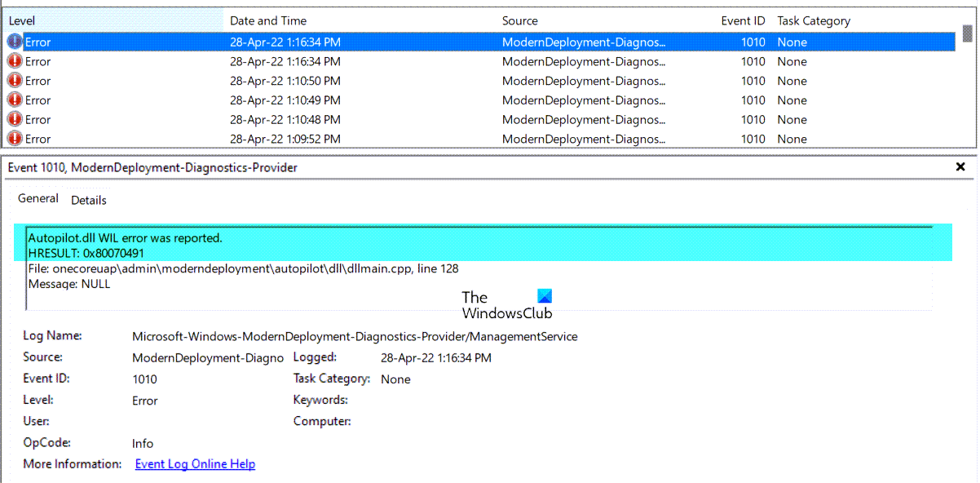Click the Task Category value None in details
Image resolution: width=980 pixels, height=483 pixels.
[x=395, y=379]
